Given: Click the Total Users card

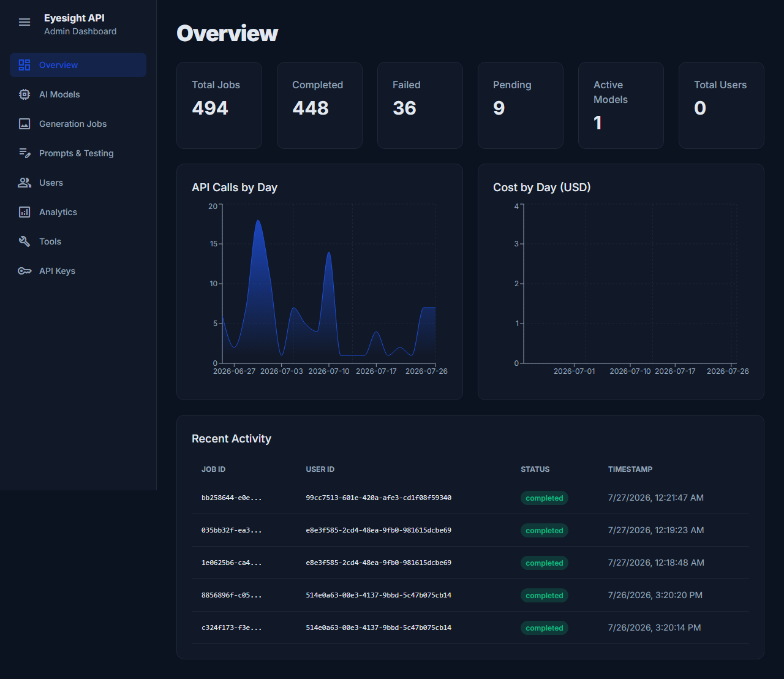Looking at the screenshot, I should 722,105.
